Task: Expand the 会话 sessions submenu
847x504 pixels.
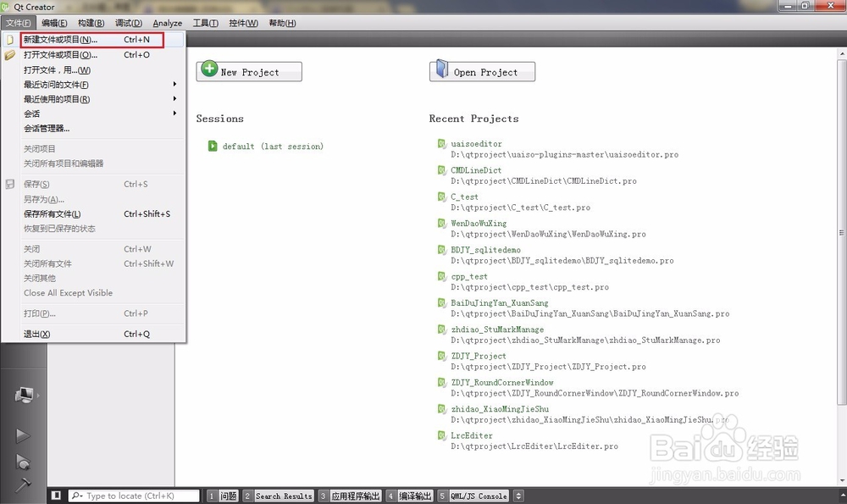Action: click(93, 114)
